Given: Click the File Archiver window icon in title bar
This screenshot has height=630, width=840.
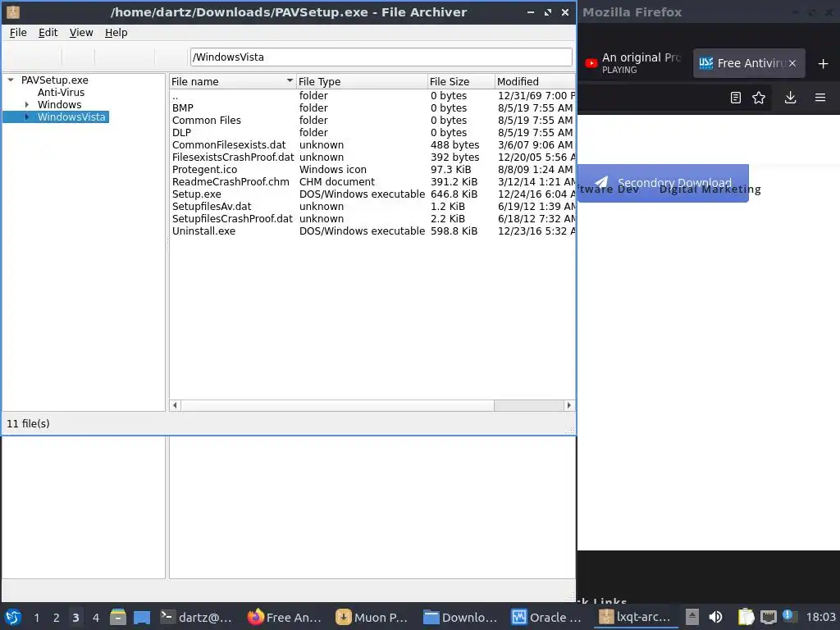Looking at the screenshot, I should tap(13, 11).
